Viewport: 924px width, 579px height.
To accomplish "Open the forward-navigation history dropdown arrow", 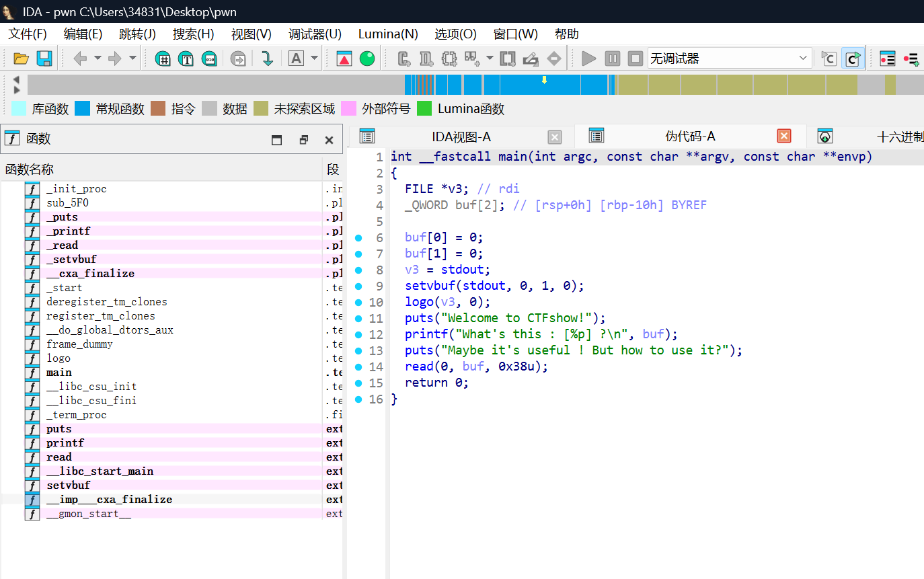I will coord(132,59).
